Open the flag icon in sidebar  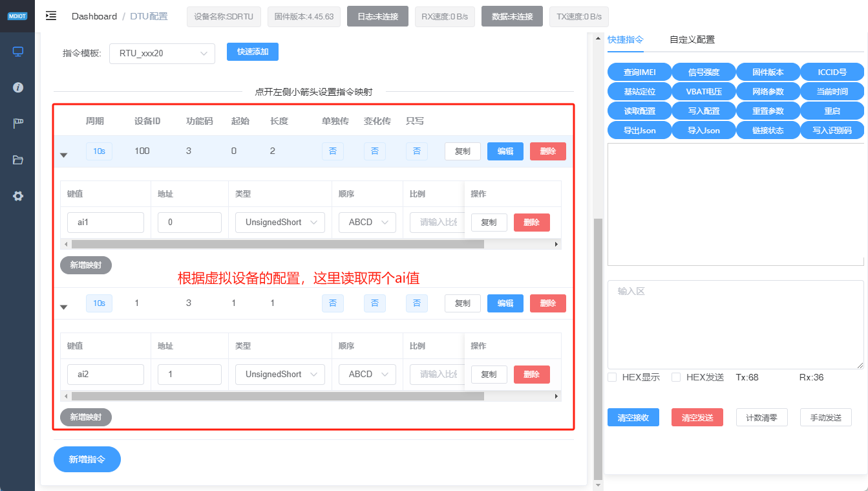click(18, 124)
